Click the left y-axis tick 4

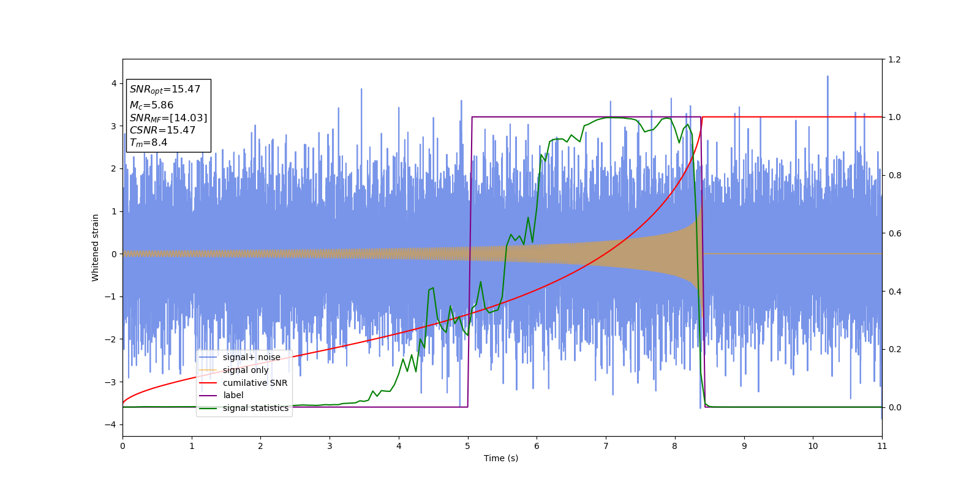click(114, 83)
